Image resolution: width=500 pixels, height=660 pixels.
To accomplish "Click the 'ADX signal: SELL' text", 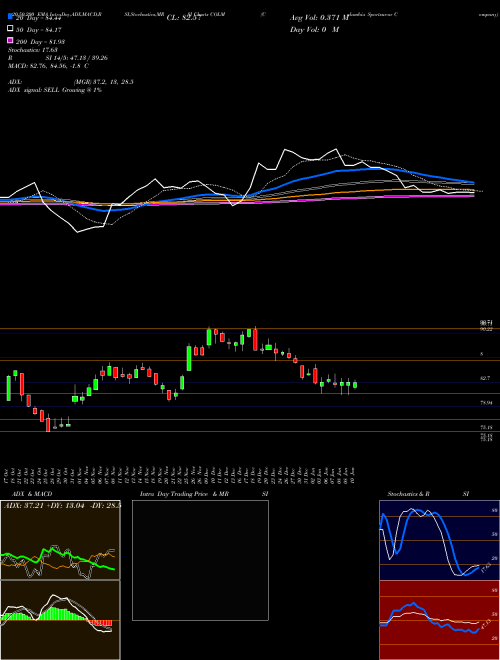I will coord(34,90).
